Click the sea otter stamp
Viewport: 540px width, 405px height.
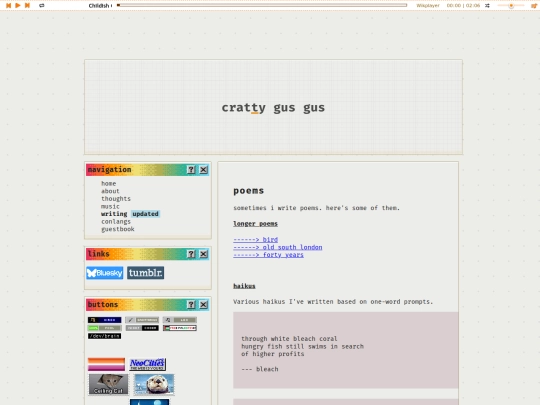pyautogui.click(x=154, y=384)
